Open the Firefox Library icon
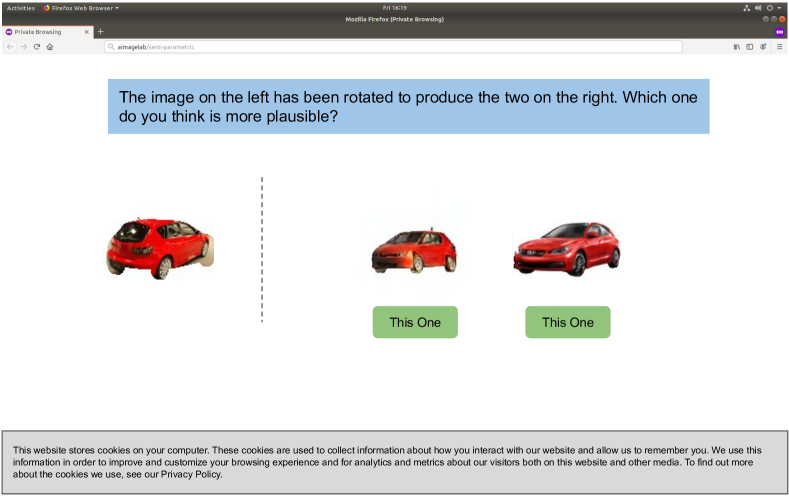Viewport: 789px width, 496px height. 737,47
